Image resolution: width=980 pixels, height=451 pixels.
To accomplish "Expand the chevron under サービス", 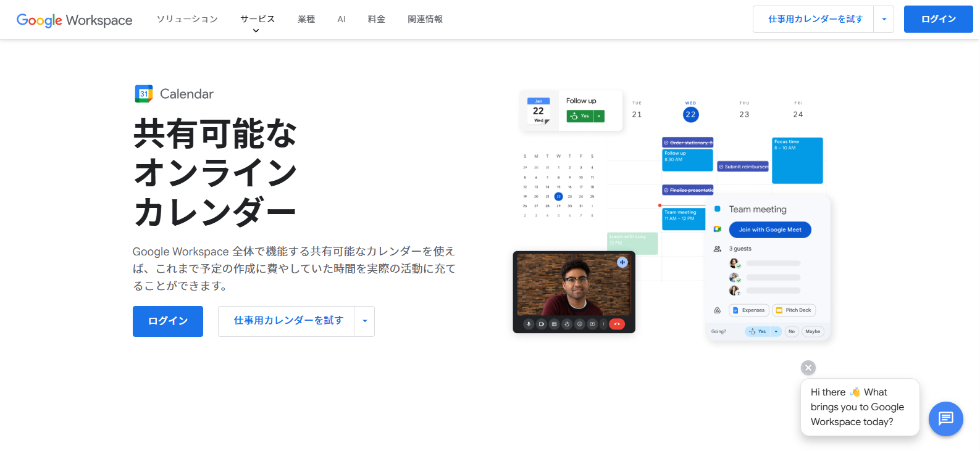I will [x=256, y=31].
